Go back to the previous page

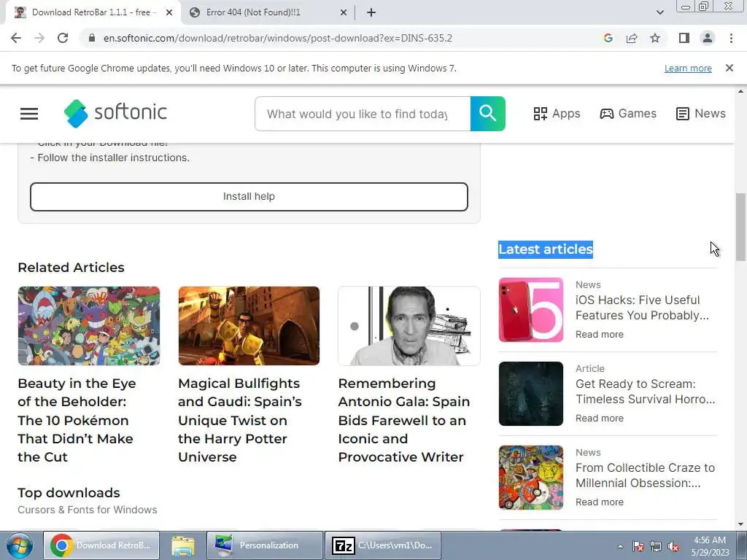16,38
